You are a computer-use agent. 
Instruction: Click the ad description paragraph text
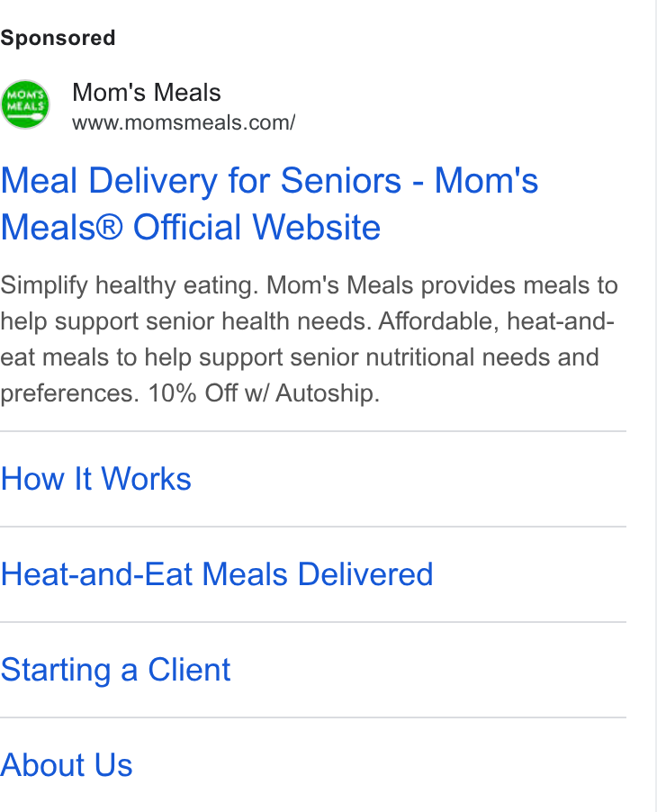point(309,339)
